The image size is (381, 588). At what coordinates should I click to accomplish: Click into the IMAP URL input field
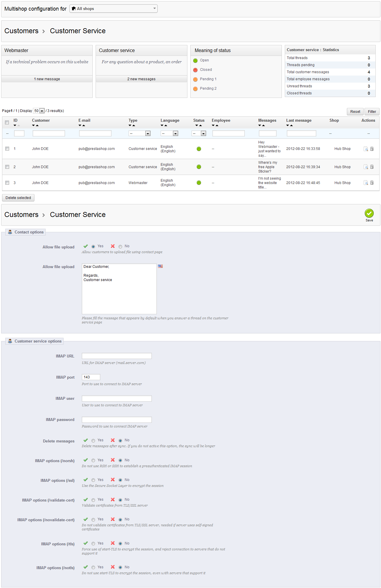point(117,356)
